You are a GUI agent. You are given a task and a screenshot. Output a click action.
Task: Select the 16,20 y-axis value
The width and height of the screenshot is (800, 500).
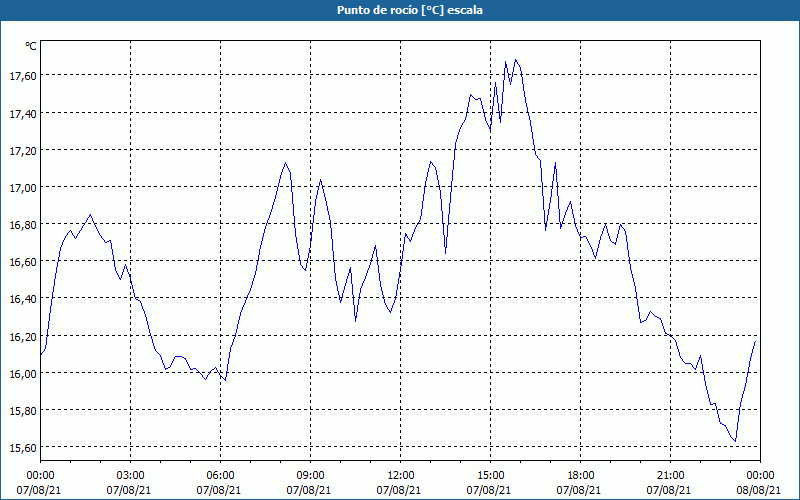[x=23, y=336]
